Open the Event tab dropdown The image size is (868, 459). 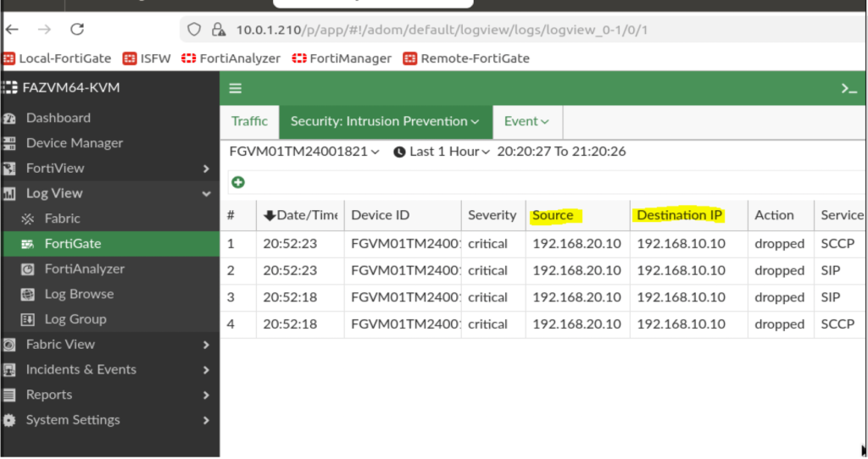tap(527, 122)
